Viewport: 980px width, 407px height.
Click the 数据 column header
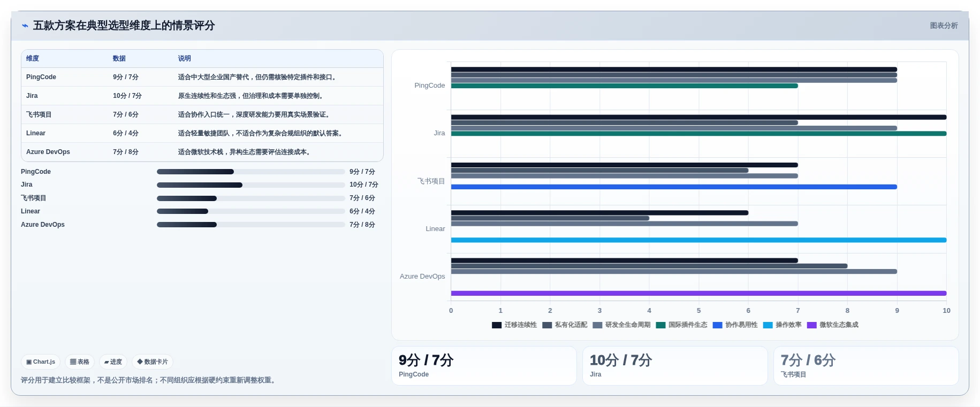[x=119, y=59]
